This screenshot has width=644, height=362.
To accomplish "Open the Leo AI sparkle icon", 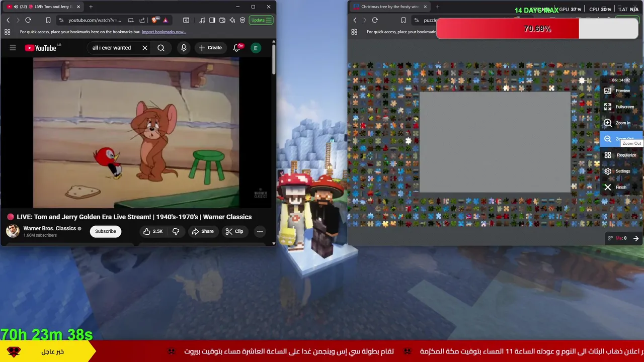I will tap(232, 20).
